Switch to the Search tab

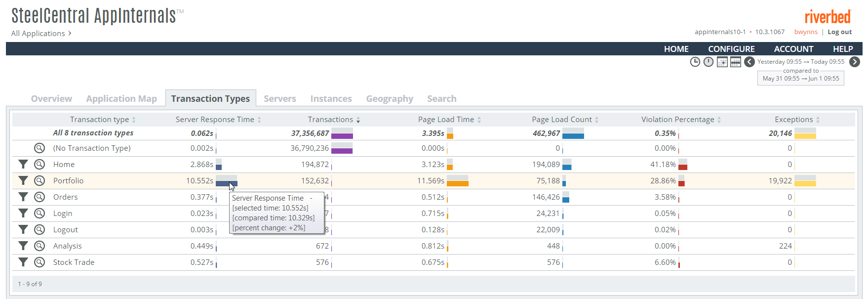click(x=442, y=98)
